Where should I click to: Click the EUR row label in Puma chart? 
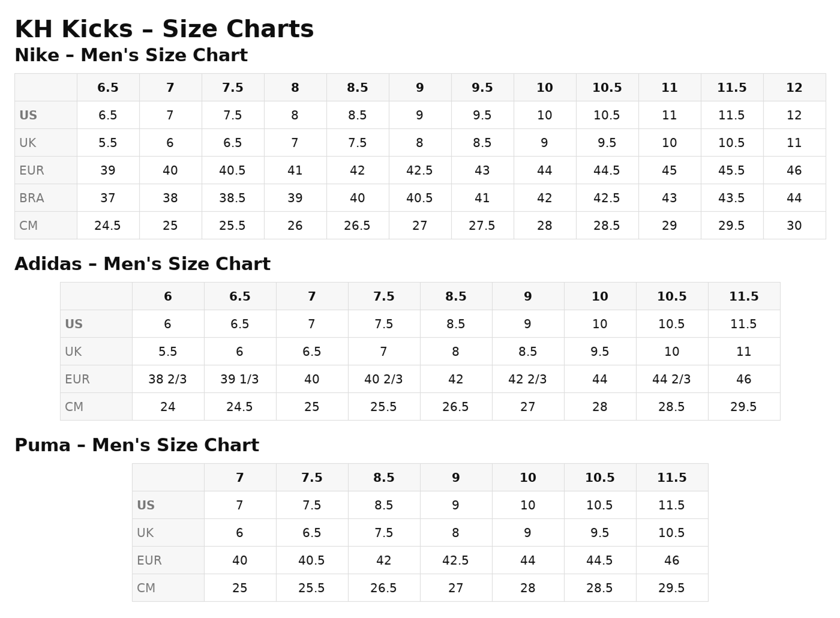click(149, 560)
